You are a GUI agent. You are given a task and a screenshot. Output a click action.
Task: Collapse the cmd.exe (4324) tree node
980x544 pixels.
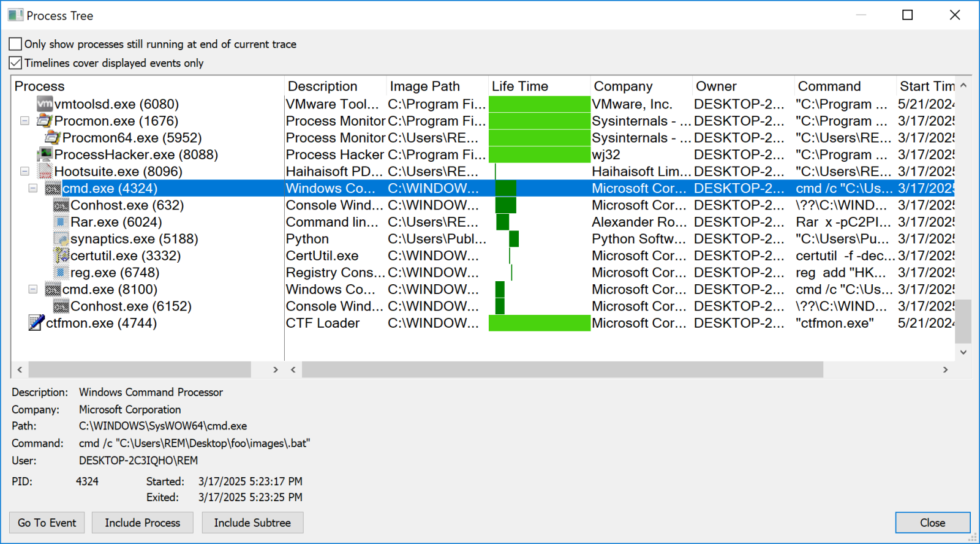[33, 188]
